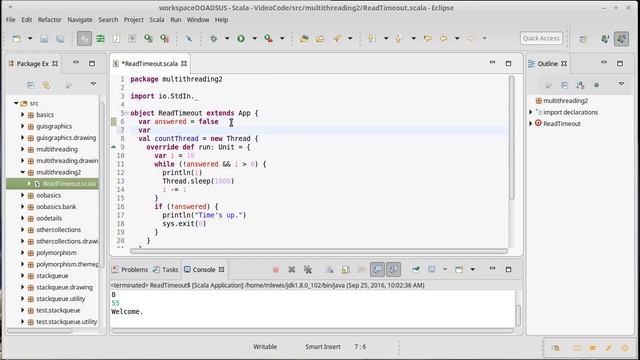This screenshot has width=640, height=360.
Task: Toggle Show Console on Standard Error
Action: (x=393, y=269)
